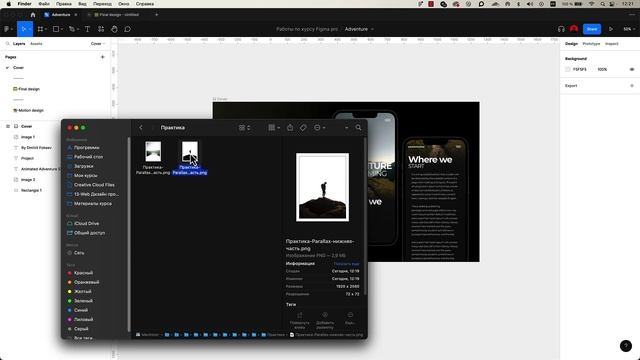The image size is (640, 360).
Task: Click the background color swatch F5F5F5
Action: point(568,69)
